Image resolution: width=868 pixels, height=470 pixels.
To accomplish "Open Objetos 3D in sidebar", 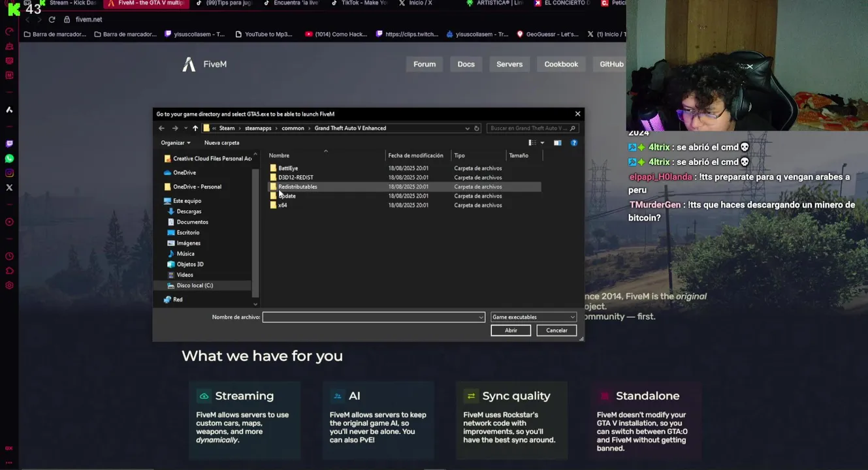I will tap(185, 264).
